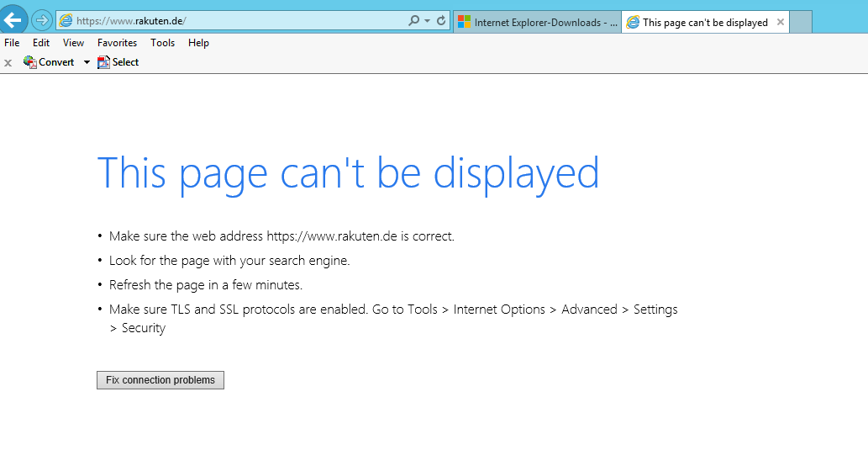
Task: Expand the Convert dropdown arrow
Action: (x=87, y=62)
